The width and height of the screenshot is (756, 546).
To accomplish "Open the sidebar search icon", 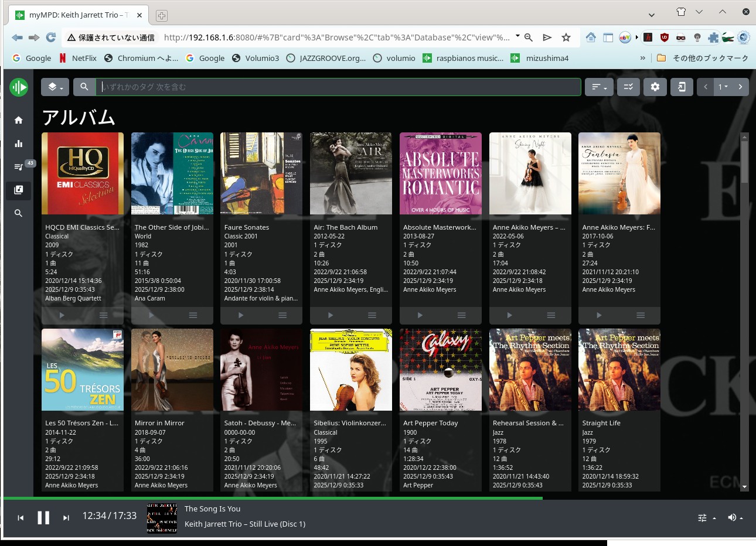I will (x=18, y=213).
